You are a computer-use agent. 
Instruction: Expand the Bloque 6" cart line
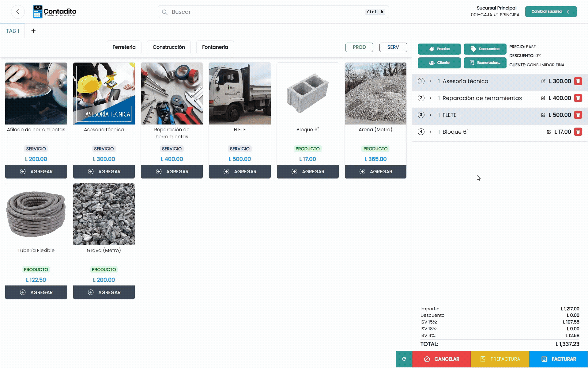tap(431, 132)
